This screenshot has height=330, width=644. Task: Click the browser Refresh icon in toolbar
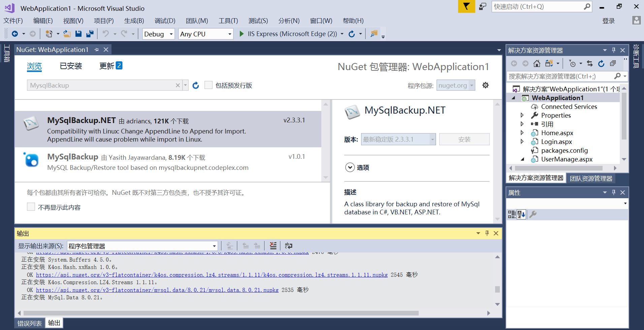[x=352, y=34]
